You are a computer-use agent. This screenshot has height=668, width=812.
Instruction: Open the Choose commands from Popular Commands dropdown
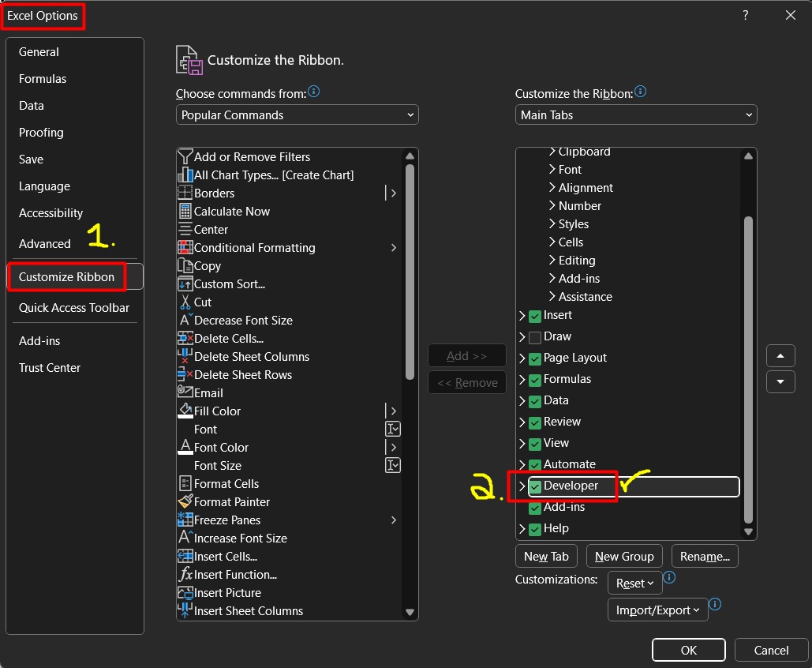coord(297,114)
